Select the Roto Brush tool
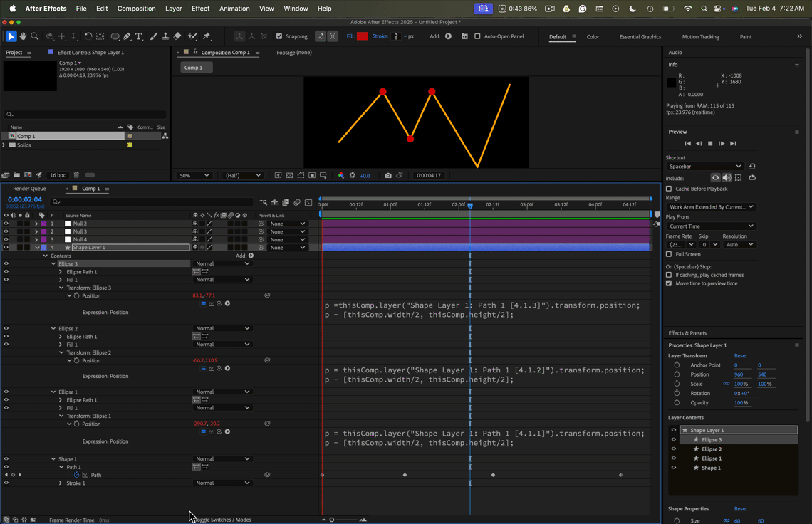The image size is (812, 524). coord(192,36)
